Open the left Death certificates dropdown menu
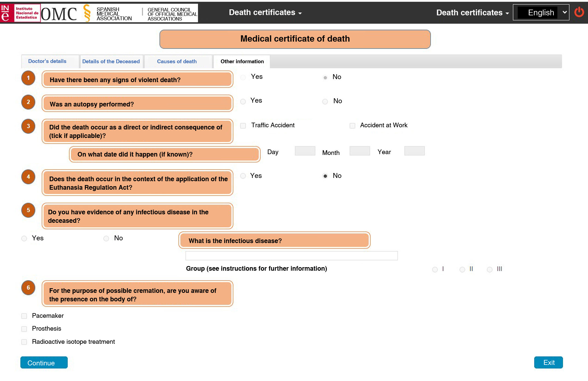 (265, 13)
